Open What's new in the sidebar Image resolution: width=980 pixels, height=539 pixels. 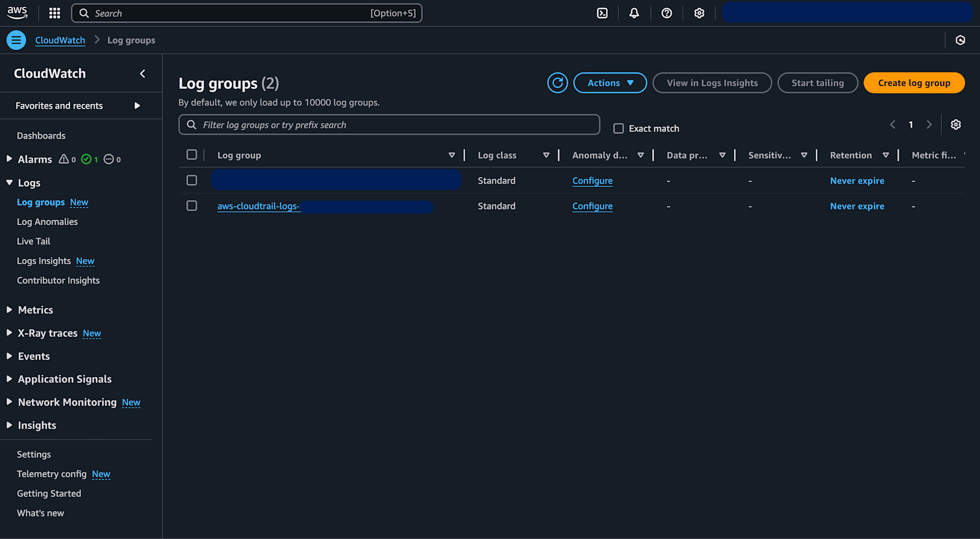click(x=40, y=513)
